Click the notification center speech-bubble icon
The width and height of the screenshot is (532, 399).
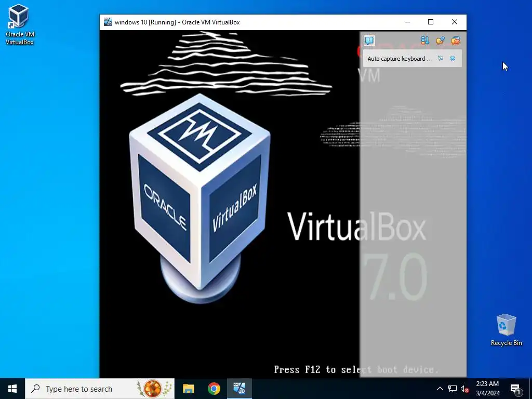coord(369,41)
